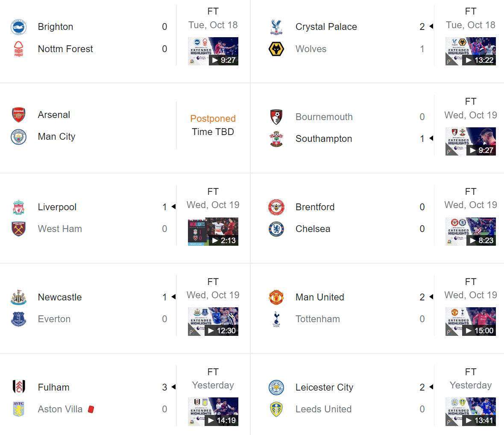
Task: Select the Brighton club crest
Action: (18, 26)
